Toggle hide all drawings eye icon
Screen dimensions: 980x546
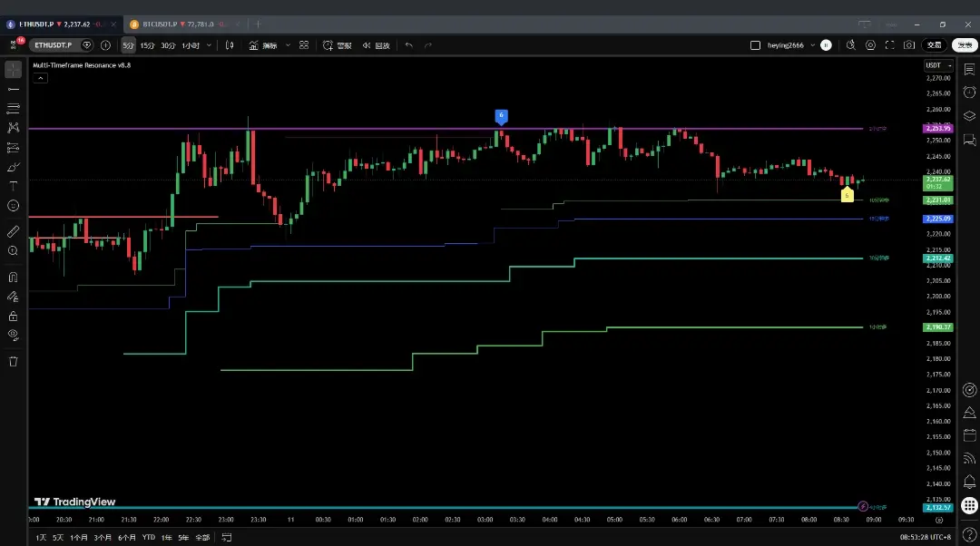13,335
